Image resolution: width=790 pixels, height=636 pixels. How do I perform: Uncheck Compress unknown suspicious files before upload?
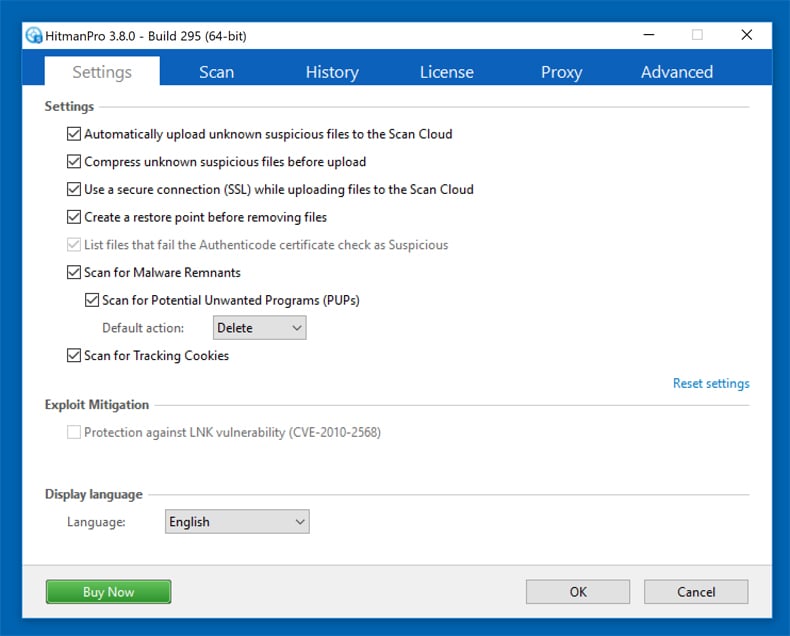[x=74, y=162]
